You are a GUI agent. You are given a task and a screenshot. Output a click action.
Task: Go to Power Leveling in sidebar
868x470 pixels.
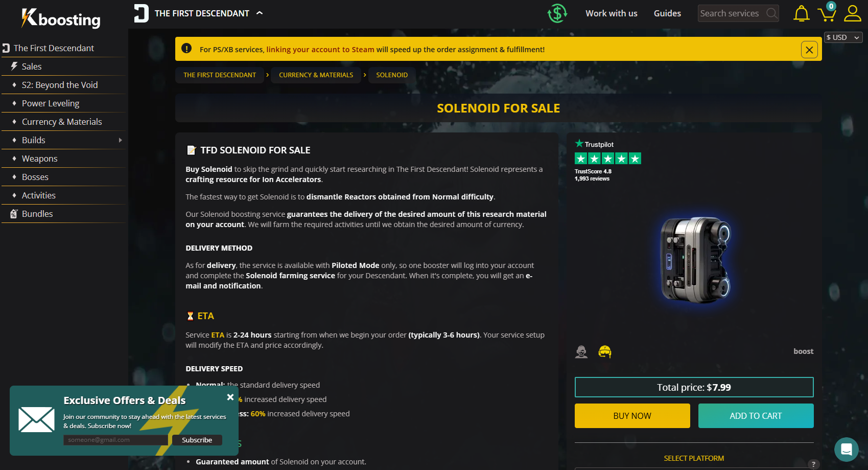[51, 103]
